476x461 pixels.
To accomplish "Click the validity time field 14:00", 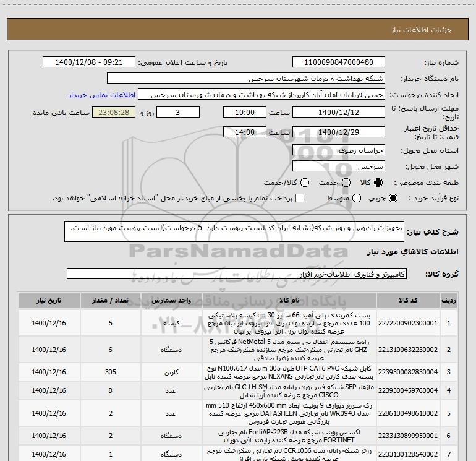I will (245, 132).
